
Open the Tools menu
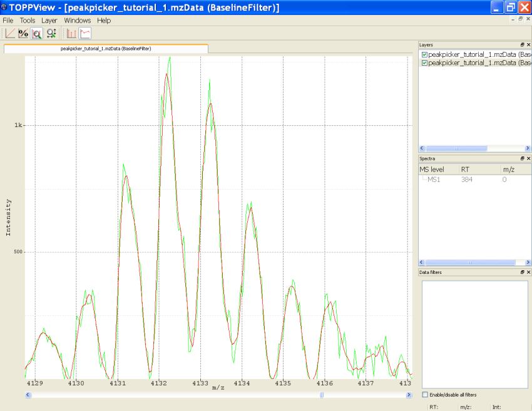coord(27,20)
